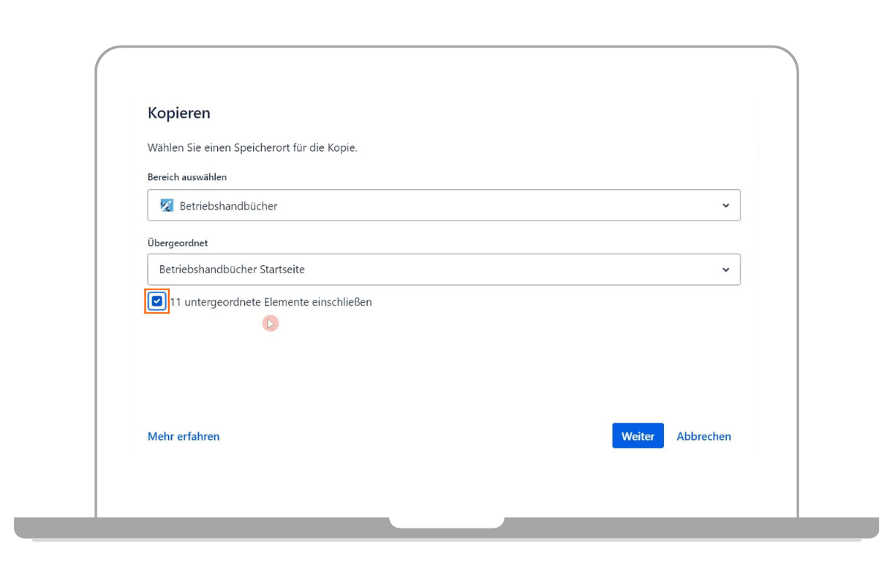Cancel the dialog with Abbrechen

pos(703,436)
